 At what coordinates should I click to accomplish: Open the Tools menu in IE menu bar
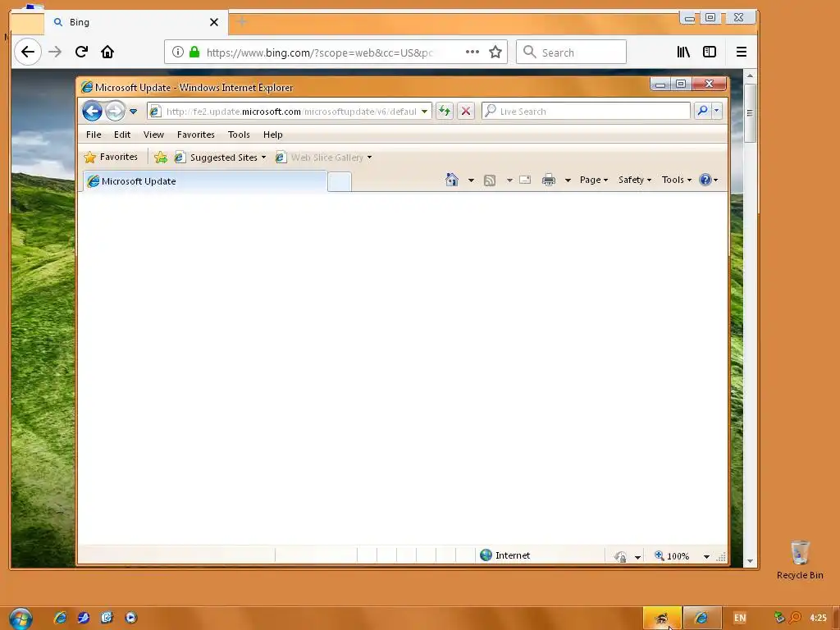click(x=239, y=135)
